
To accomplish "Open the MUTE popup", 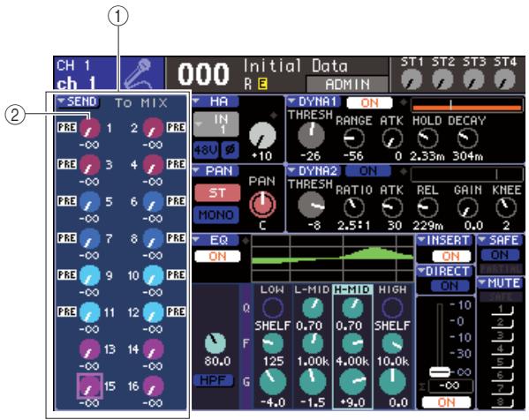I will 500,283.
